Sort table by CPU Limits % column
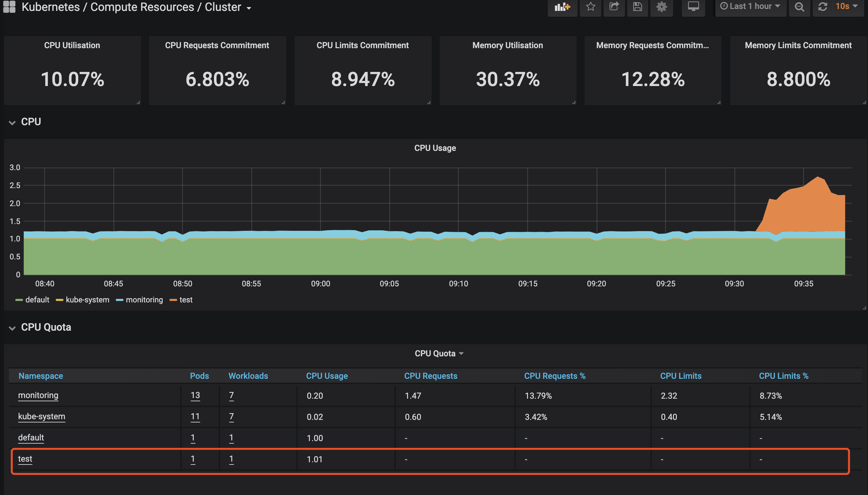868x495 pixels. [784, 376]
